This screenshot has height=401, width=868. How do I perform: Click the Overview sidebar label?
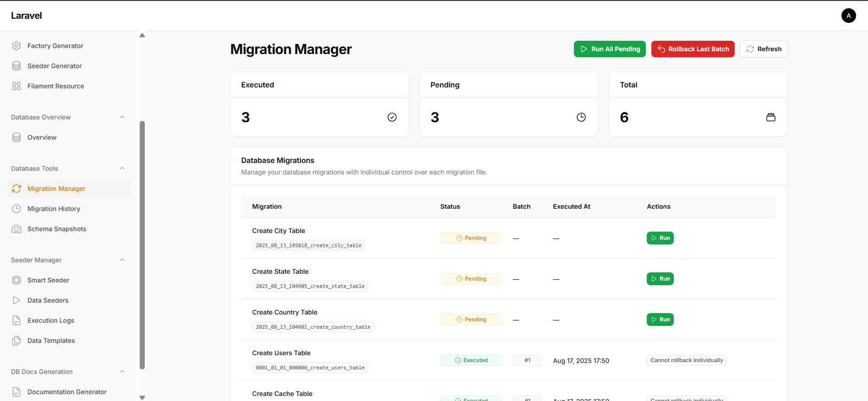[x=42, y=137]
